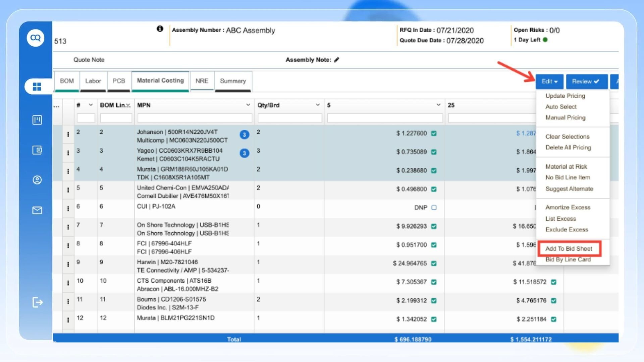Open the kanban board sidebar icon
644x362 pixels.
(37, 120)
